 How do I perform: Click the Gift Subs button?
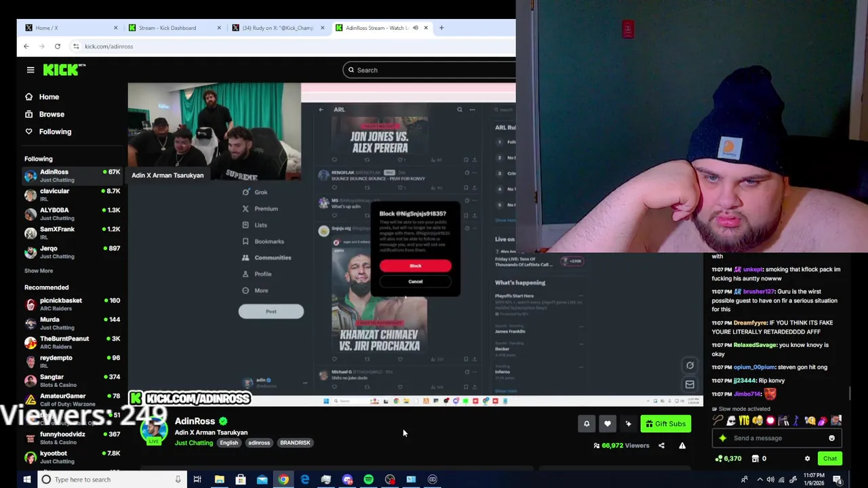(x=666, y=424)
